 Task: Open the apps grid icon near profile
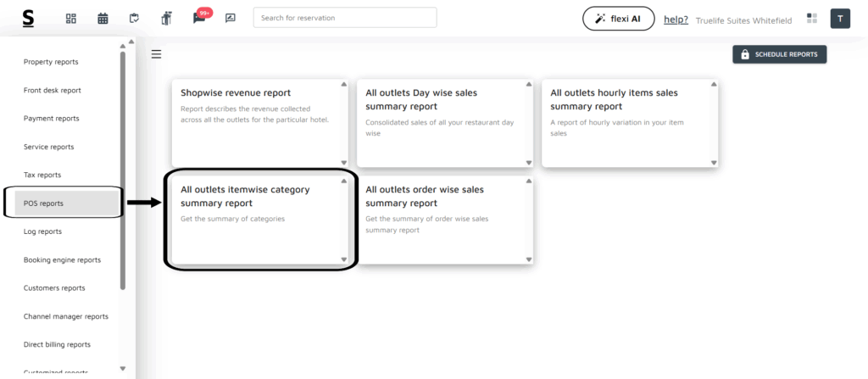coord(812,18)
